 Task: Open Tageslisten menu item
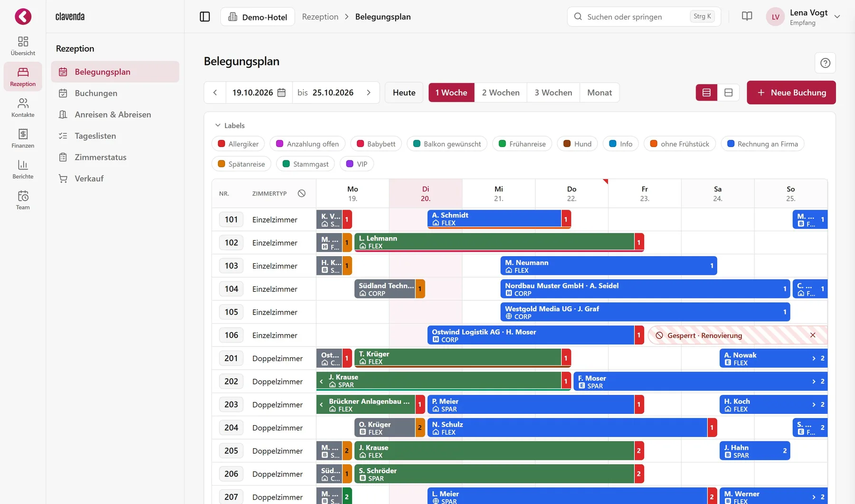[x=115, y=136]
